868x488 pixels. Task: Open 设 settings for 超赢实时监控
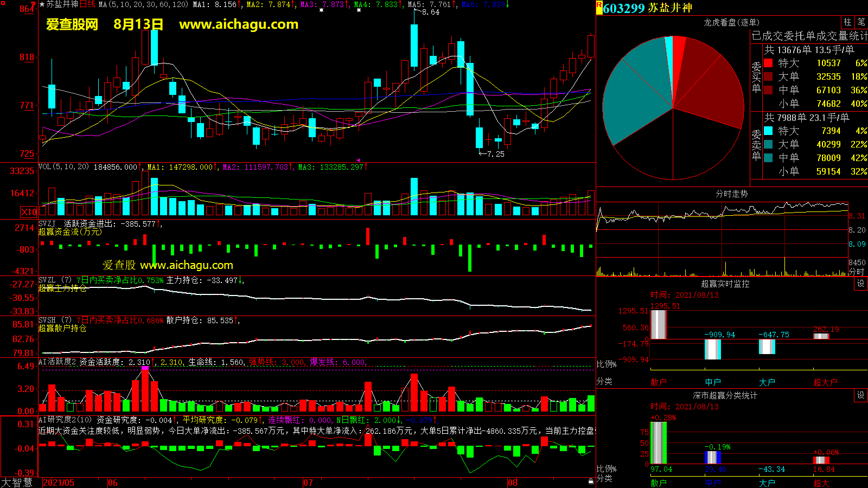(x=860, y=284)
